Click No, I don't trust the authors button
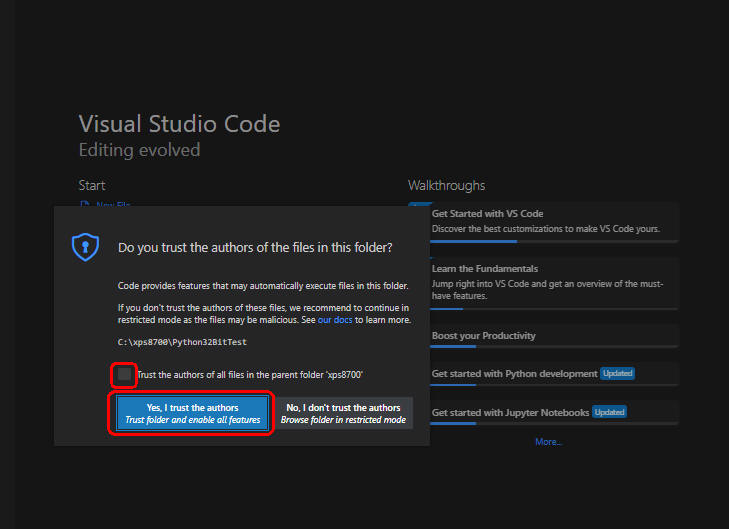Screen dimensions: 729x529 tap(343, 413)
